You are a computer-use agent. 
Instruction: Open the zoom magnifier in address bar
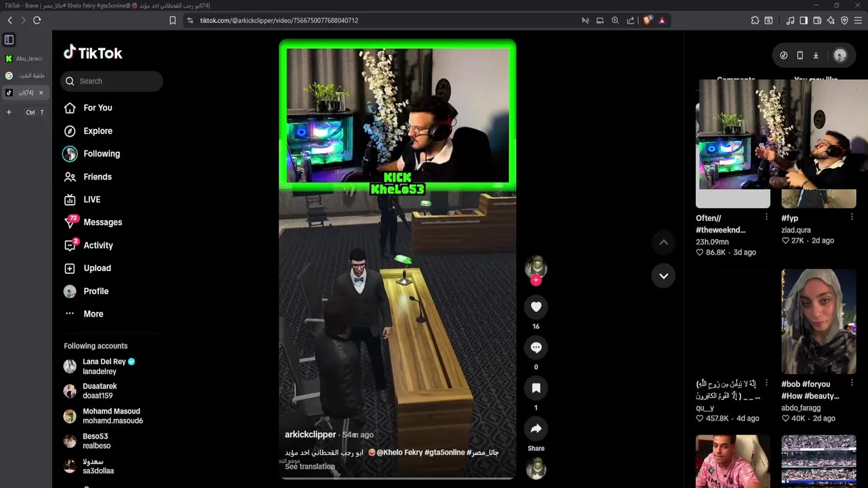point(615,20)
